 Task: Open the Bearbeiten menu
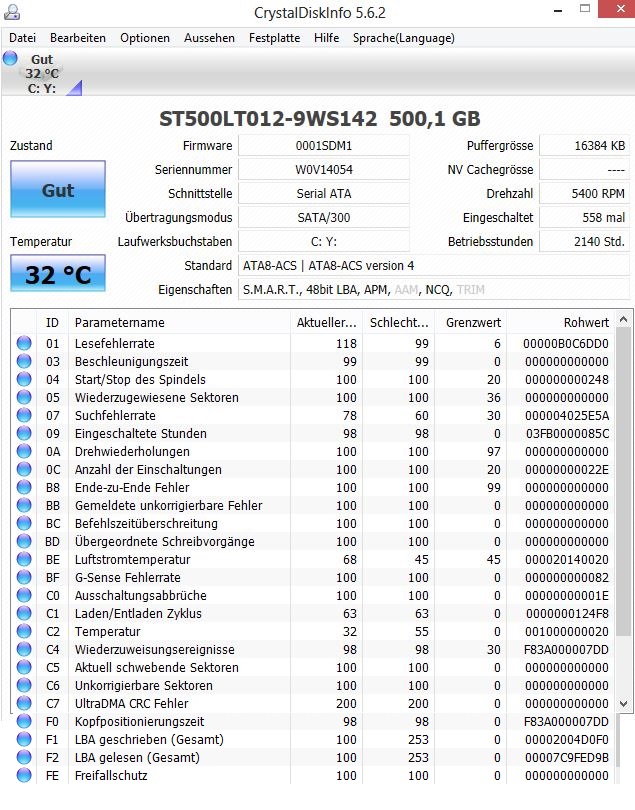pyautogui.click(x=78, y=38)
